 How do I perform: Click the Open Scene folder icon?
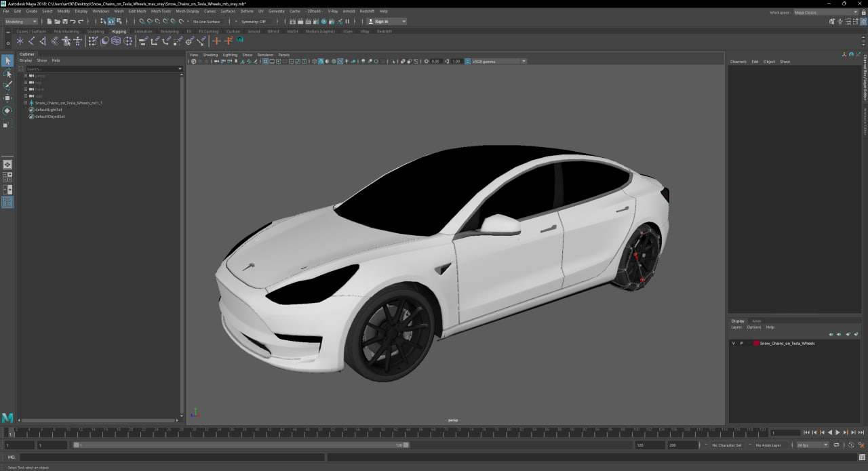(57, 22)
